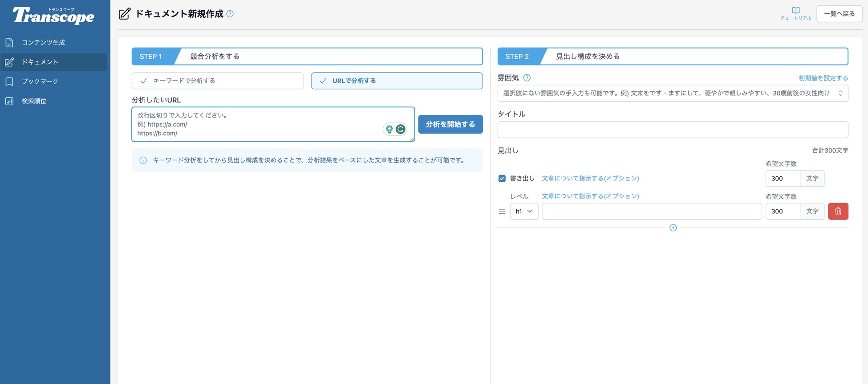Screen dimensions: 868x384
Task: Click the drag handle icon of h1 row
Action: coord(502,212)
